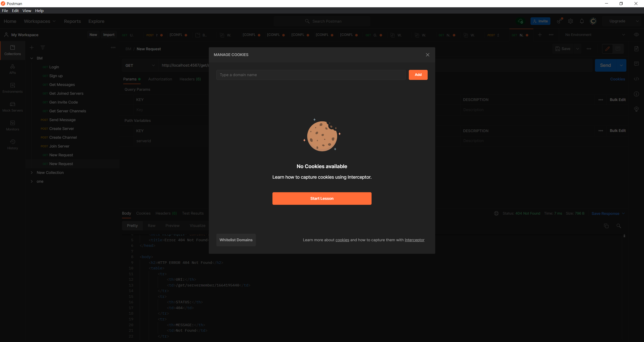Open the Mock Servers panel

(12, 107)
